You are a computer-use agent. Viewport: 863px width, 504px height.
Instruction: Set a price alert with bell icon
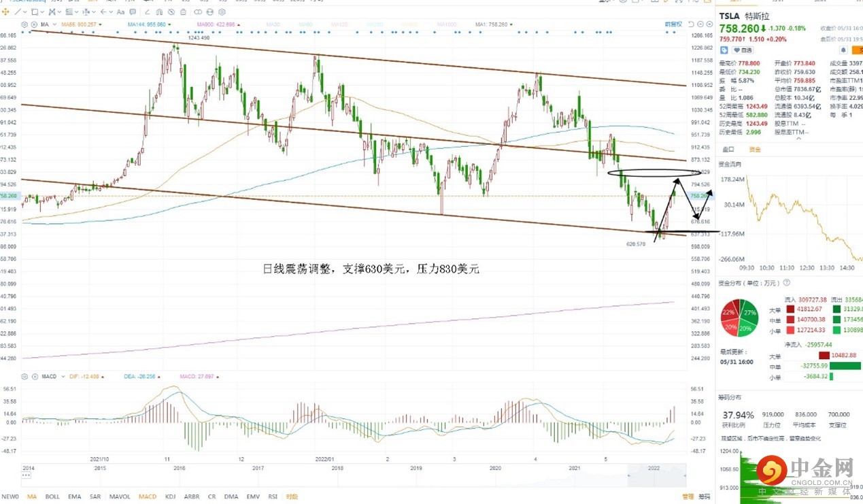coord(844,50)
